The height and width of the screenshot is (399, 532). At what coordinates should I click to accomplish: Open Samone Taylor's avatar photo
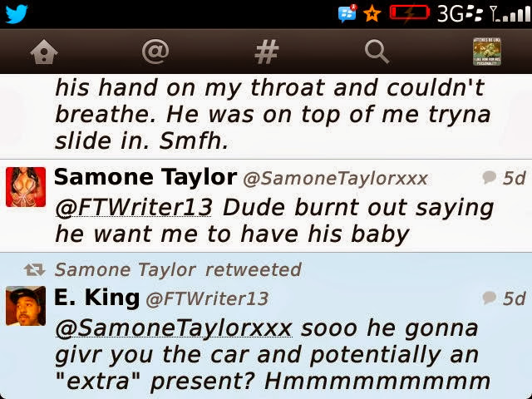(26, 187)
